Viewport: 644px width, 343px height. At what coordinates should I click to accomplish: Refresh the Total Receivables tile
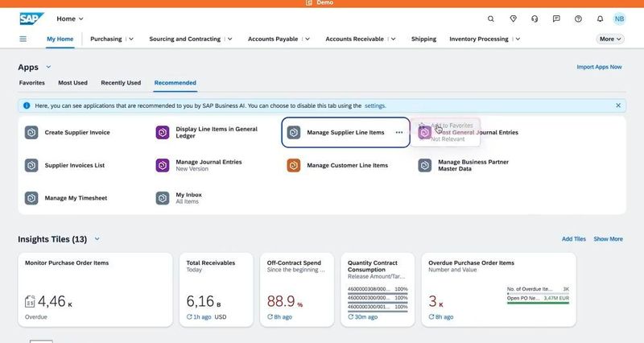pos(189,316)
